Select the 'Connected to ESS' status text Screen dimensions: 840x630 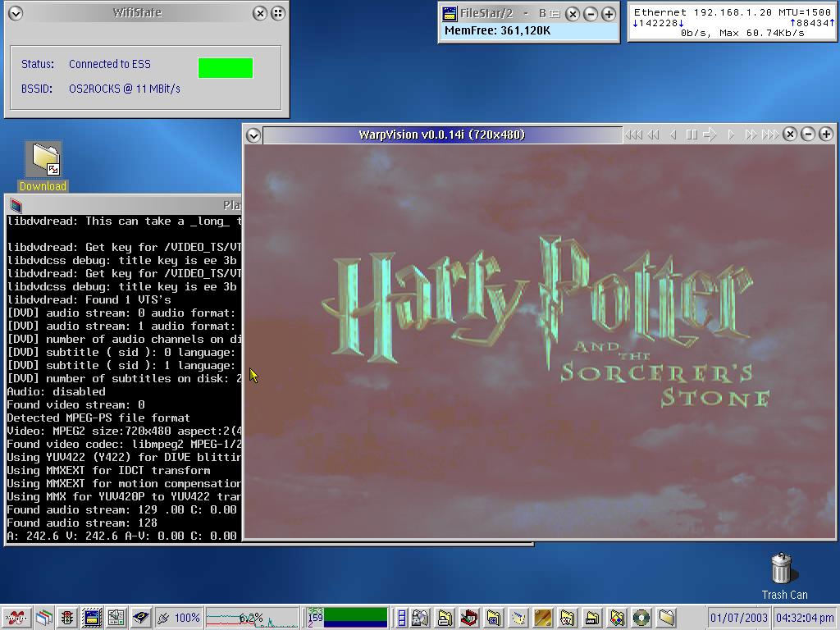coord(110,64)
